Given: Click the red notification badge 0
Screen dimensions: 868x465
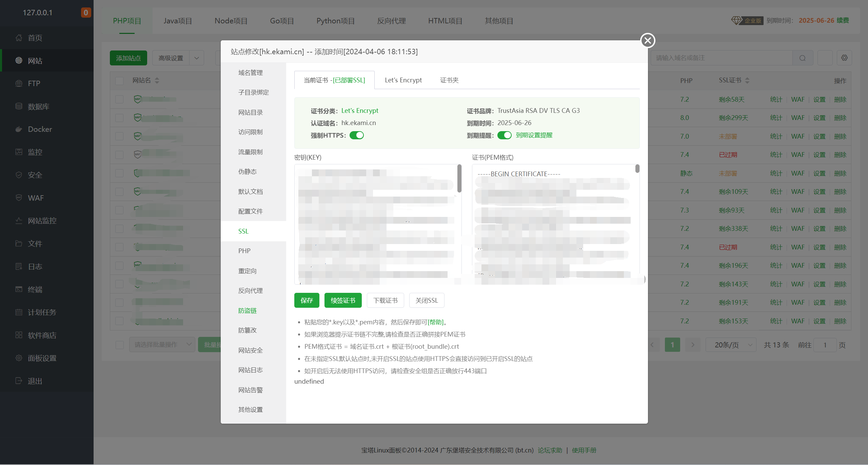Looking at the screenshot, I should (86, 13).
